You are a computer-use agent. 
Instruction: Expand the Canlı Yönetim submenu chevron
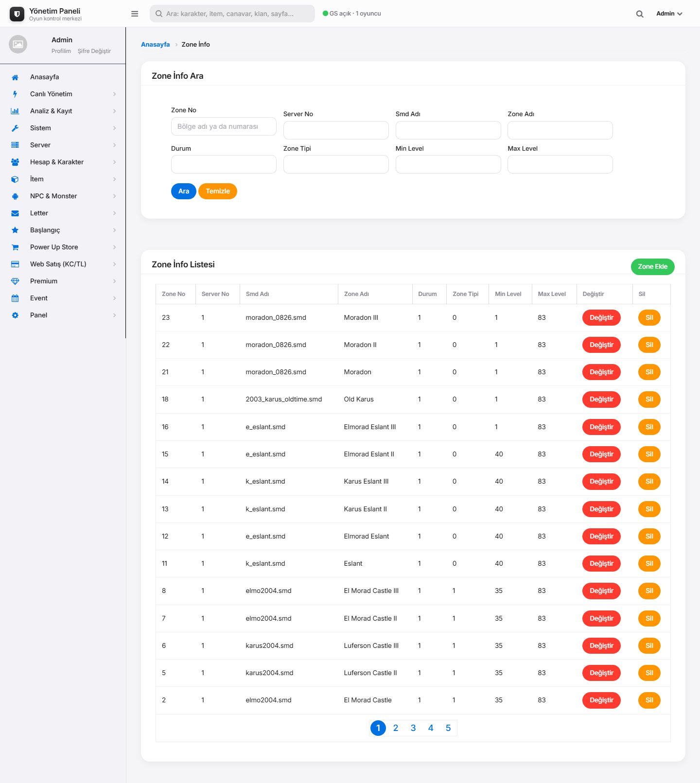click(x=115, y=94)
